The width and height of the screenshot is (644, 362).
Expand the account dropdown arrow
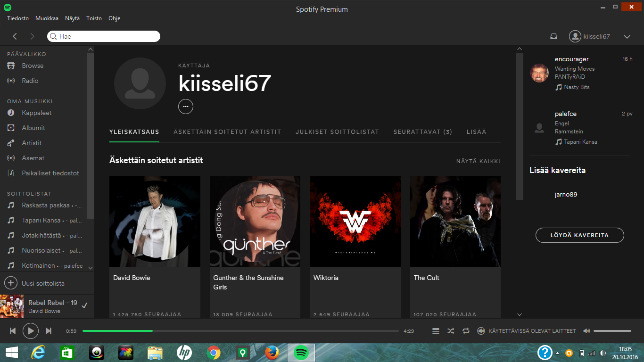tap(627, 36)
